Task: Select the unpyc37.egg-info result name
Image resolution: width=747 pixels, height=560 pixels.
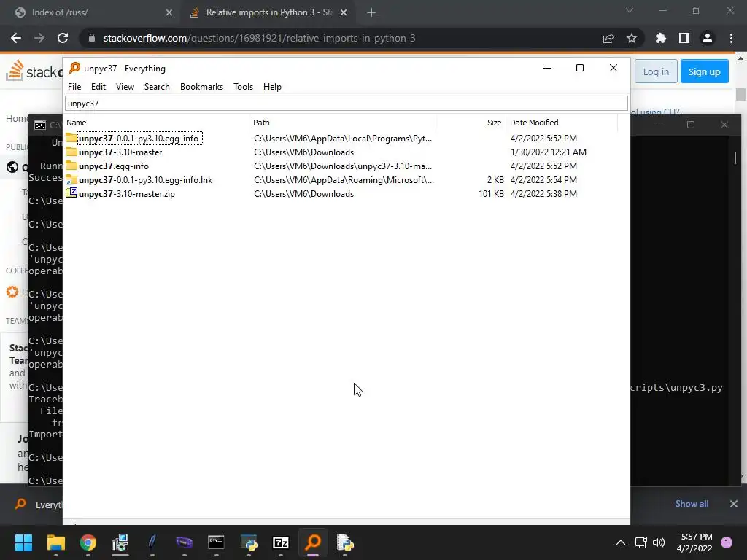Action: (114, 166)
